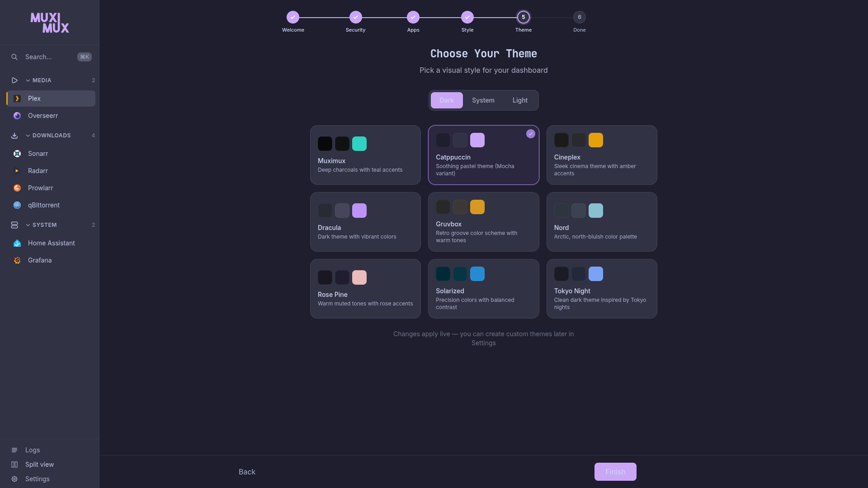The image size is (868, 488).
Task: Collapse the SYSTEM group chevron
Action: [x=28, y=225]
